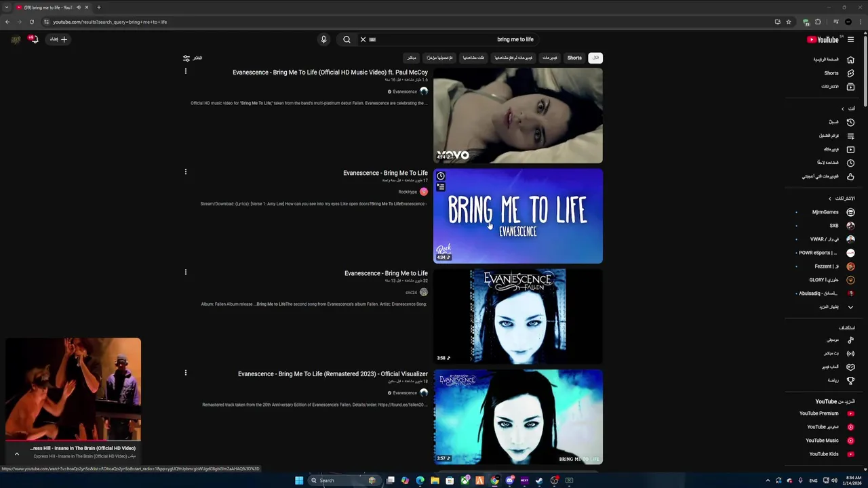
Task: Select the Videos filter chip
Action: pos(550,58)
